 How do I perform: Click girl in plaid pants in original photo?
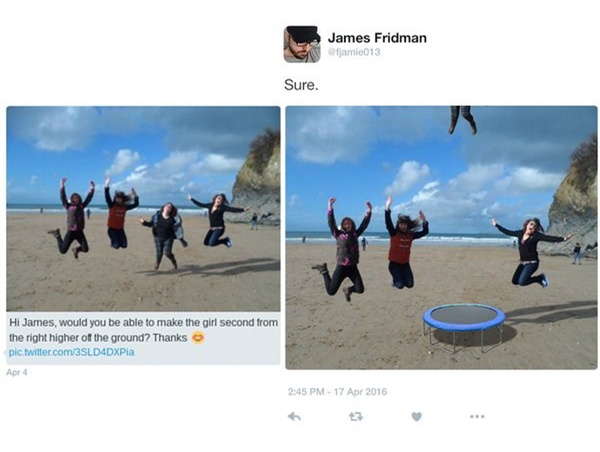click(x=165, y=235)
